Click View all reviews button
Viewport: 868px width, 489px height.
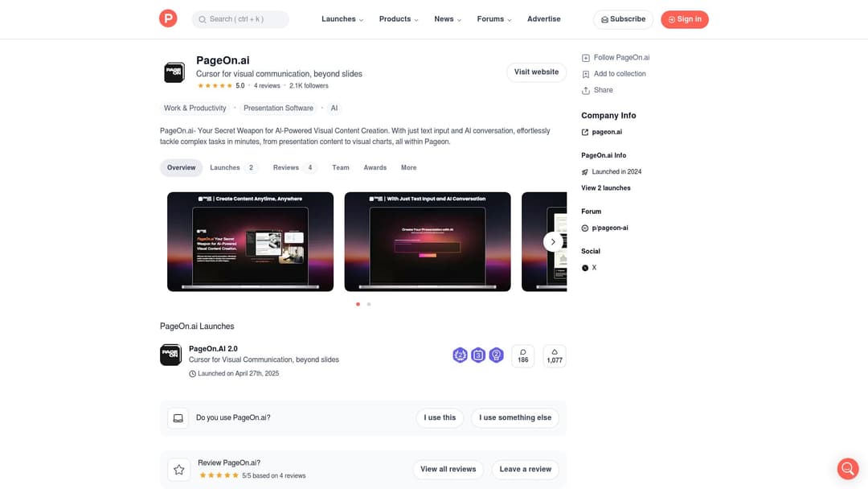coord(448,470)
